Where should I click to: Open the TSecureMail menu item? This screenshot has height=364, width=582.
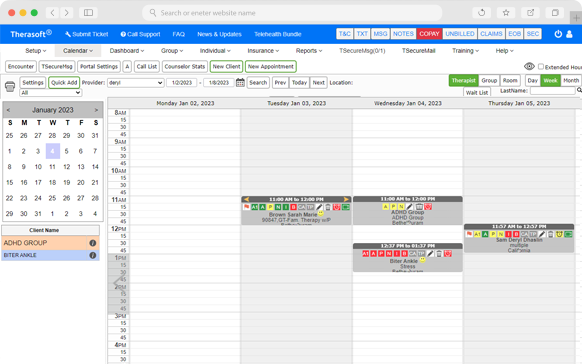tap(418, 51)
